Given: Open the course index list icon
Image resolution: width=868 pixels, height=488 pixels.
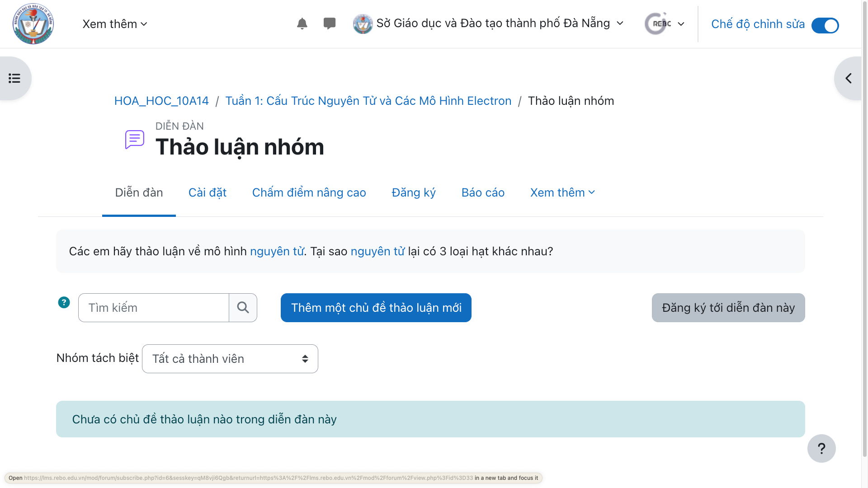Looking at the screenshot, I should 14,79.
